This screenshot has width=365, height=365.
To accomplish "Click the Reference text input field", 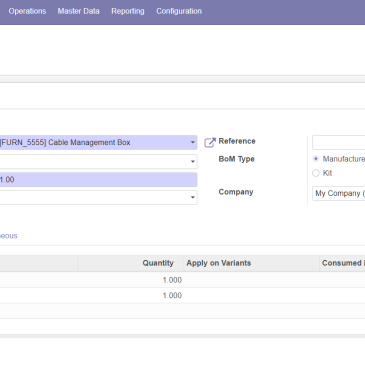I will [x=338, y=142].
